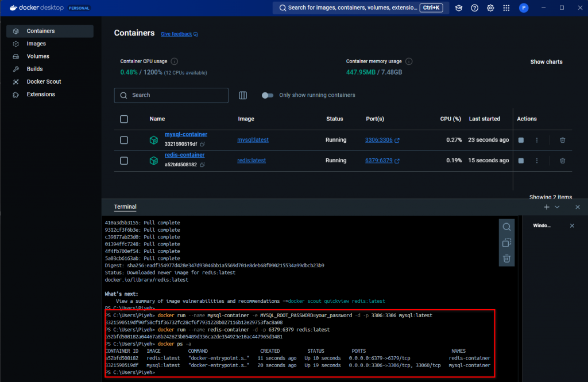Delete the mysql-container
This screenshot has width=588, height=382.
click(562, 140)
